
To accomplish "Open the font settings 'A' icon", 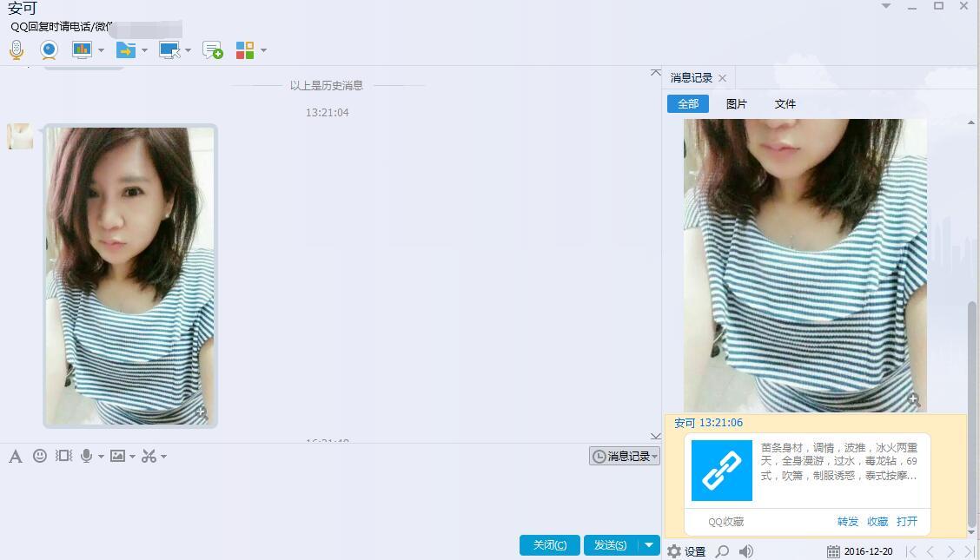I will coord(15,456).
